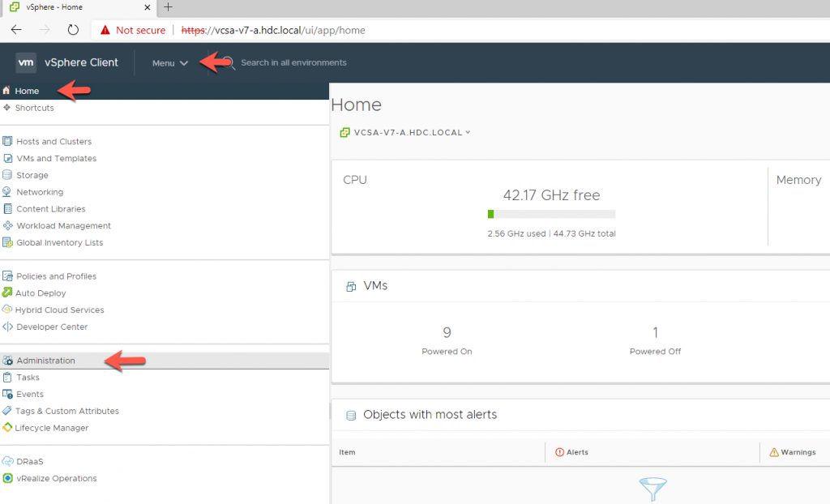Click the Workload Management icon
Viewport: 830px width, 504px height.
[7, 225]
